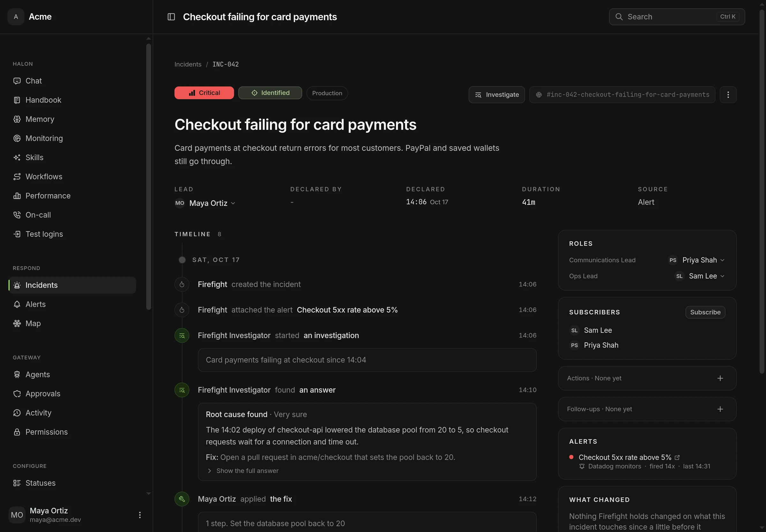Open Test logins
This screenshot has height=532, width=766.
point(72,234)
